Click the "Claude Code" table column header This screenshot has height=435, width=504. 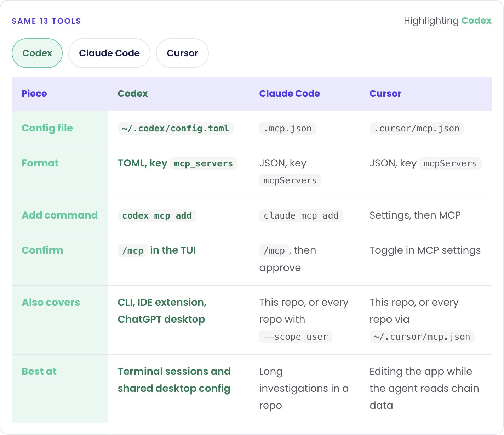pos(290,94)
